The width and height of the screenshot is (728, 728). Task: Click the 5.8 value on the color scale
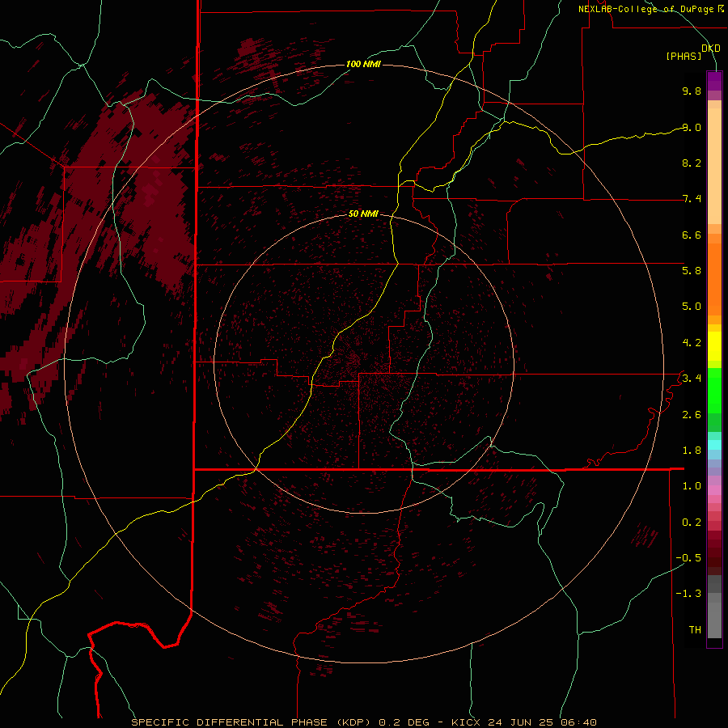tap(692, 271)
